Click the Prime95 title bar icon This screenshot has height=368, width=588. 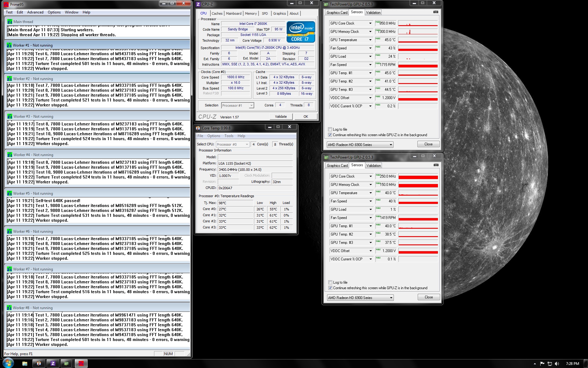[x=6, y=4]
